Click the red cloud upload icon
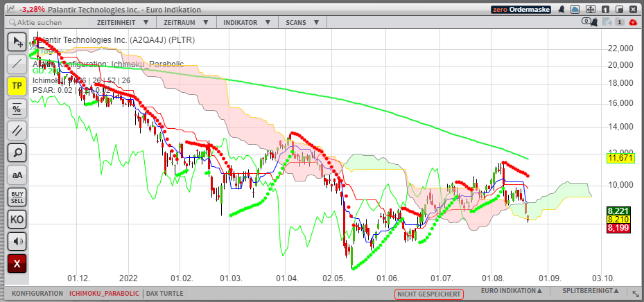 coord(634,23)
